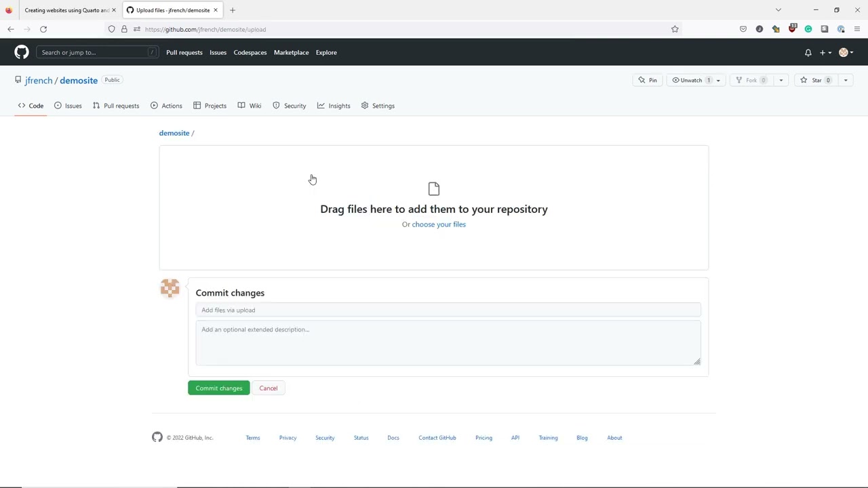Open the Privacy footer link
Screen dimensions: 868x488
[288, 438]
